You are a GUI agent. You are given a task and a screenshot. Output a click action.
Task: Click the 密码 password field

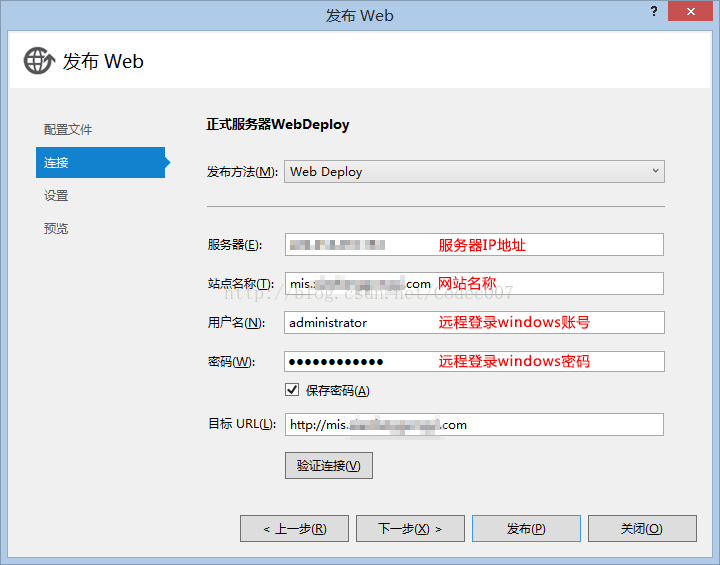(x=474, y=361)
